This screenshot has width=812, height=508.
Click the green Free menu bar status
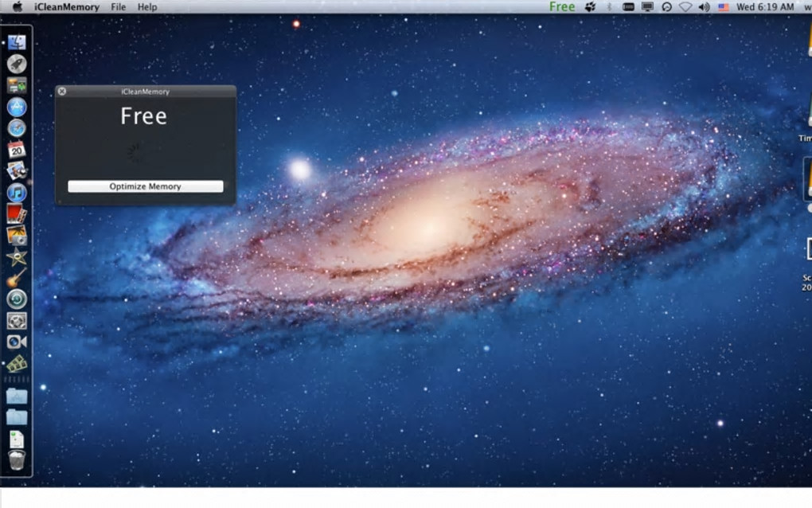point(562,6)
